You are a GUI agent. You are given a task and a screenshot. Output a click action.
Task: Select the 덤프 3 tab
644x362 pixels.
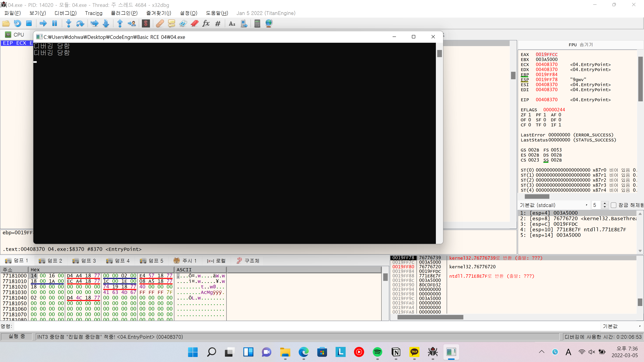click(x=84, y=261)
